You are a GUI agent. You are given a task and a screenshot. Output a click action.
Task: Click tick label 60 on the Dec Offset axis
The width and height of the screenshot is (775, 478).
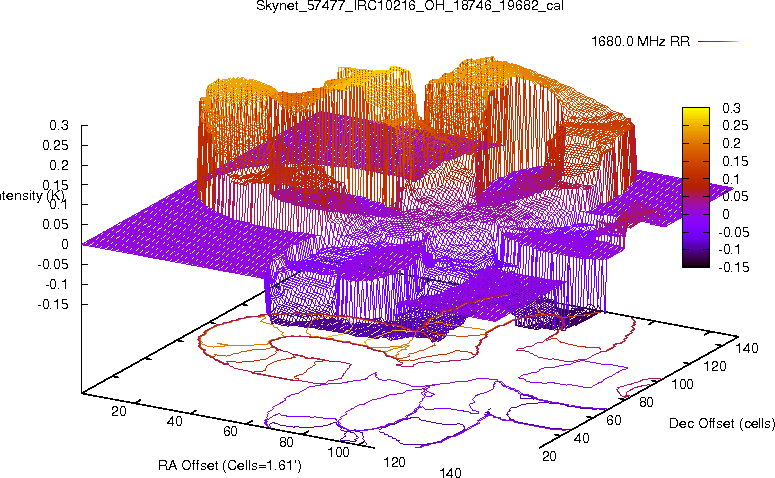coord(614,420)
